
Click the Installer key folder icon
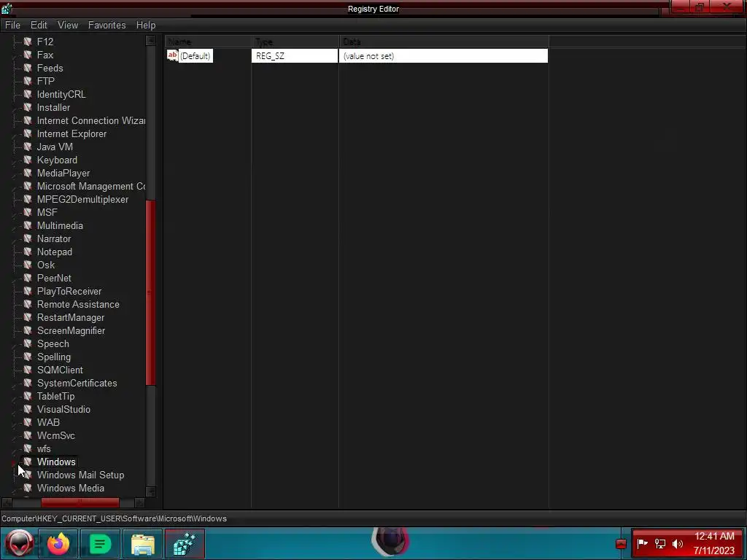point(28,108)
